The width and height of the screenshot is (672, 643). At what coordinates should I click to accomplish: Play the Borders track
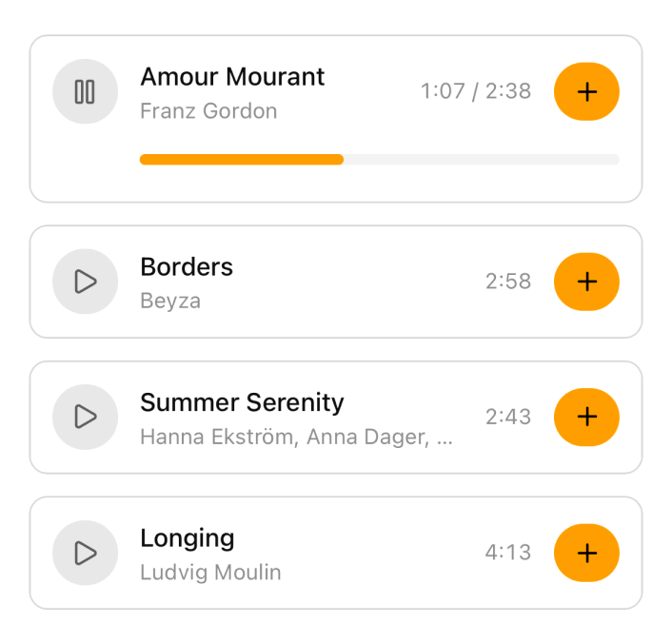coord(85,282)
